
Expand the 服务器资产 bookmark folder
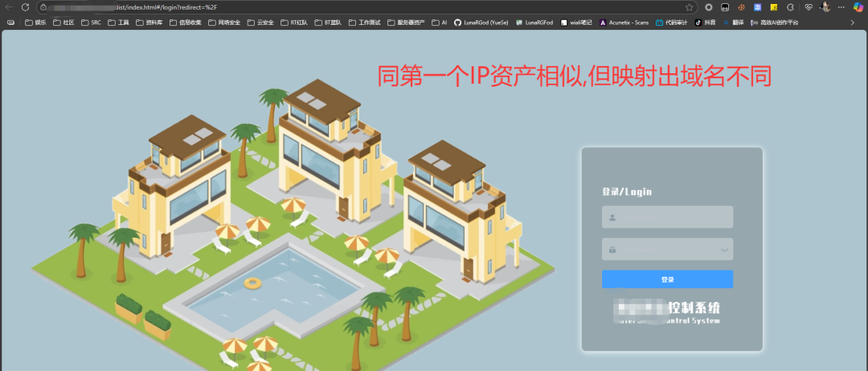[x=407, y=23]
